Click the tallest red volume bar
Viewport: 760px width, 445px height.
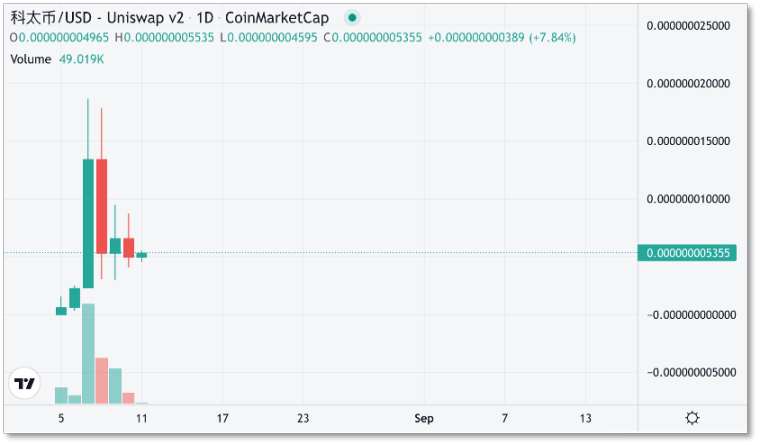[102, 381]
